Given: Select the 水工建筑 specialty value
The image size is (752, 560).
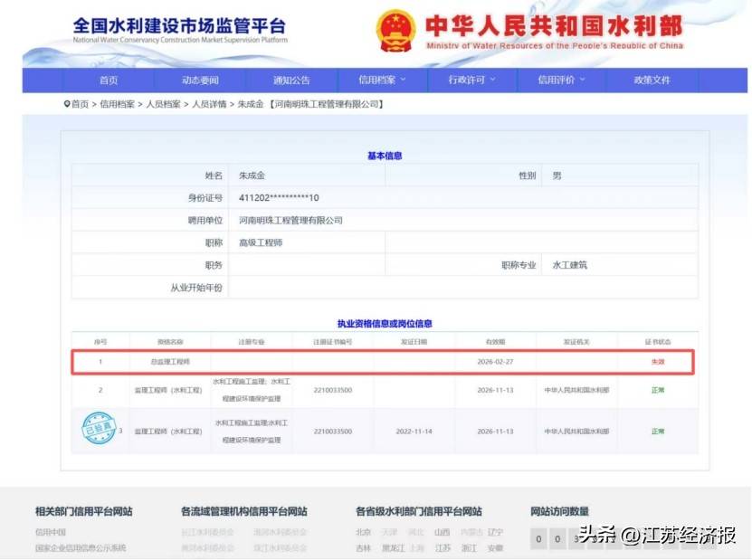Looking at the screenshot, I should [570, 265].
